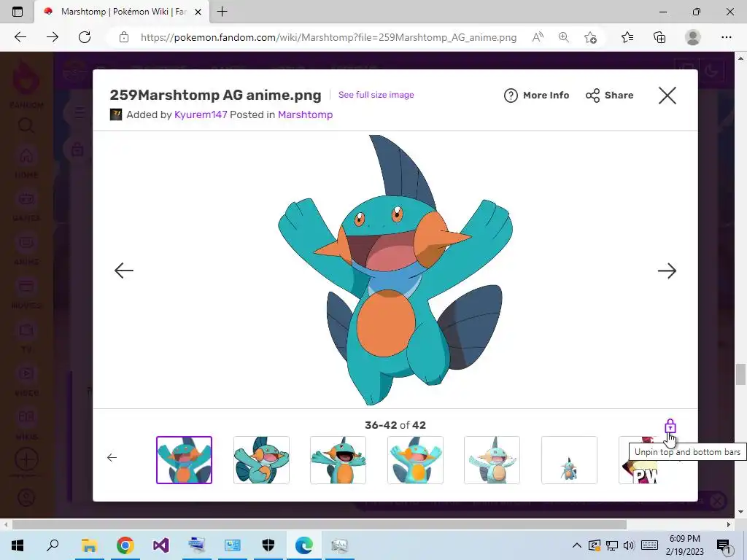Click the Kyurem147 avatar image
Viewport: 747px width, 560px height.
(116, 114)
